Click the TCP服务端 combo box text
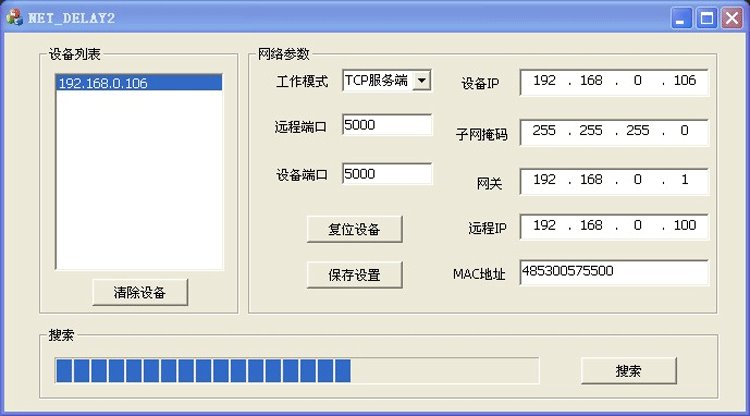Viewport: 750px width, 416px height. 376,81
